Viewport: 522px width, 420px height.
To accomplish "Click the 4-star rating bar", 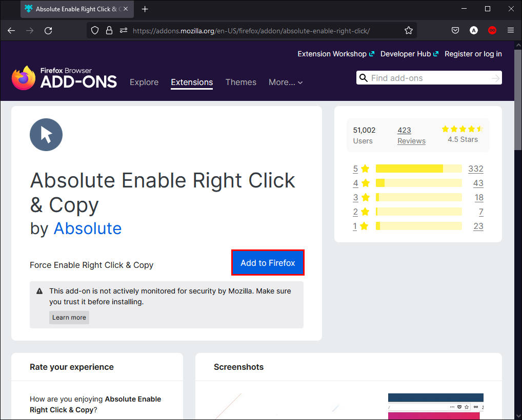I will coord(419,183).
